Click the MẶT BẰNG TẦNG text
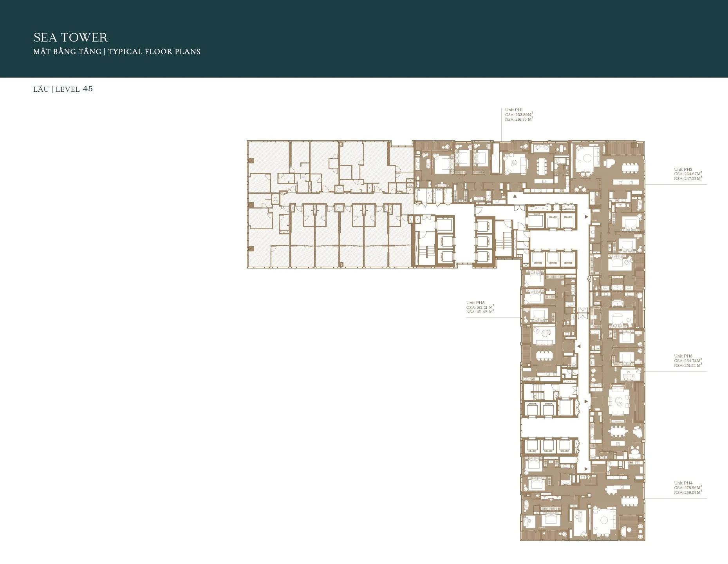Viewport: 728px width, 564px height. 67,51
